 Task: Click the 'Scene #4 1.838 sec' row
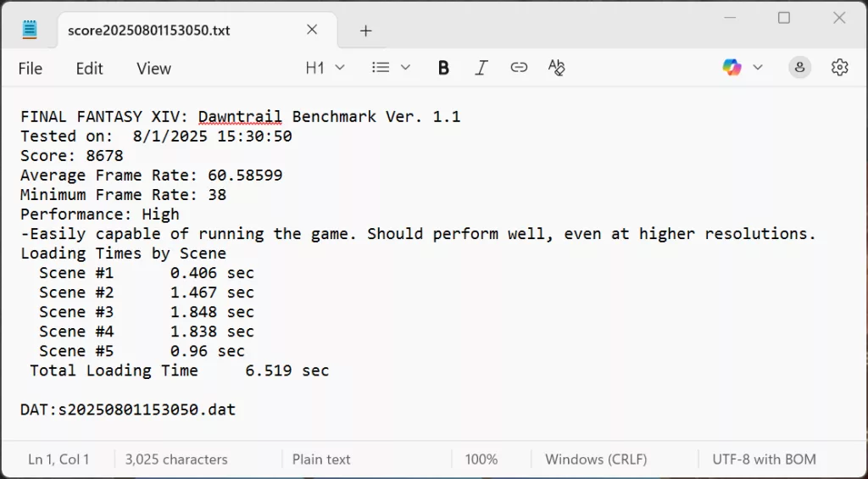click(x=147, y=331)
